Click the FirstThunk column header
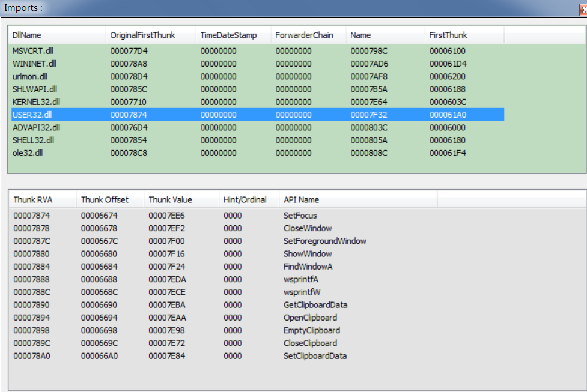 (x=464, y=35)
